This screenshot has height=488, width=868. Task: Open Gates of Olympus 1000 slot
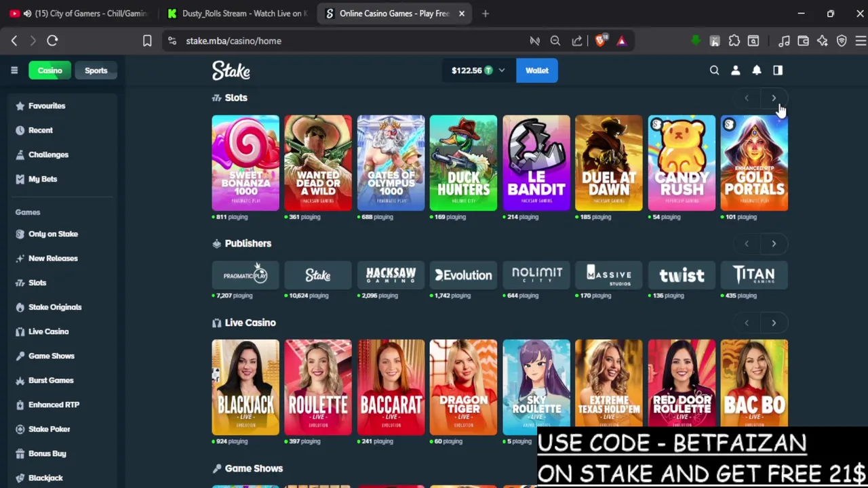coord(391,163)
